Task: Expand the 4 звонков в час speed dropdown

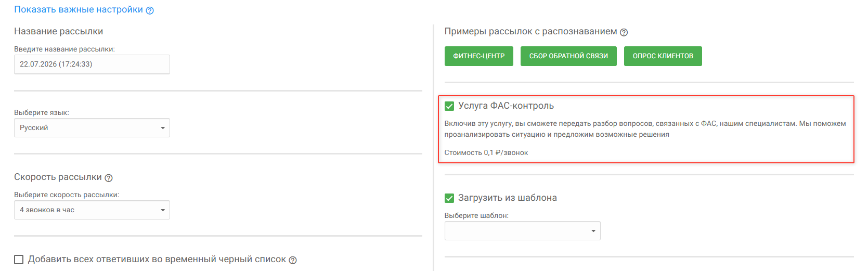Action: [x=92, y=210]
